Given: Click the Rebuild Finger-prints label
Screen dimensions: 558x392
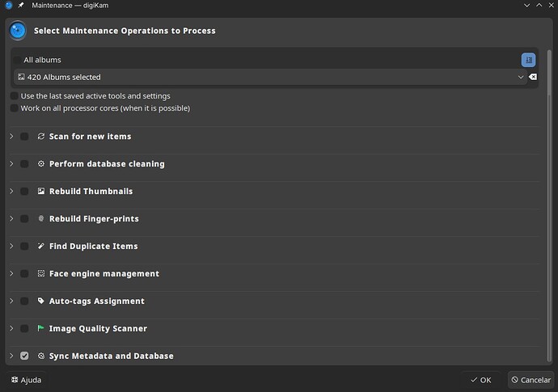Looking at the screenshot, I should tap(94, 218).
